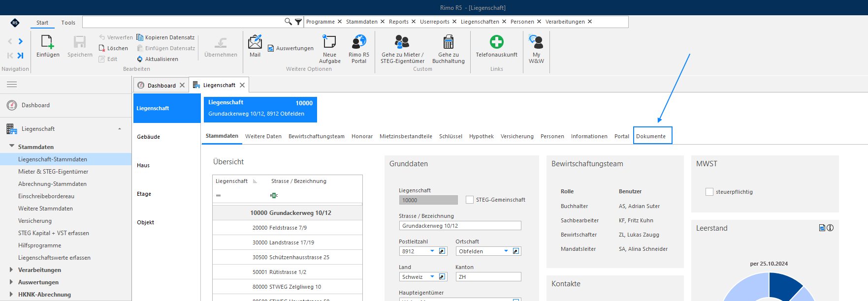868x301 pixels.
Task: Toggle the hamburger sidebar menu
Action: coord(12,85)
